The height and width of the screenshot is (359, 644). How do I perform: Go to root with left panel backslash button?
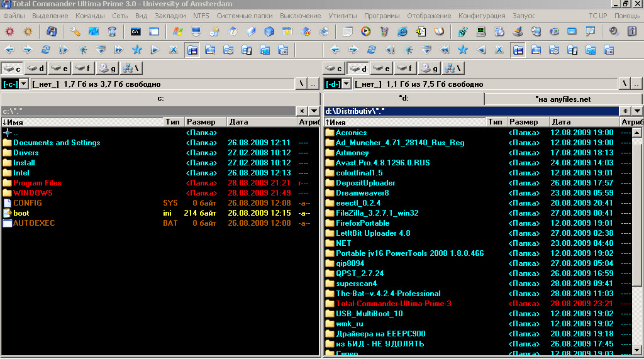(x=301, y=84)
